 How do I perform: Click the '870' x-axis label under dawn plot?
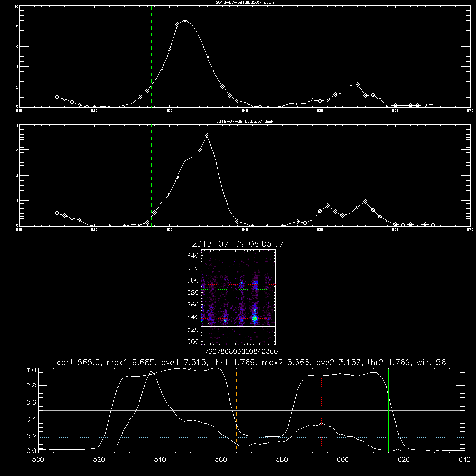click(470, 111)
